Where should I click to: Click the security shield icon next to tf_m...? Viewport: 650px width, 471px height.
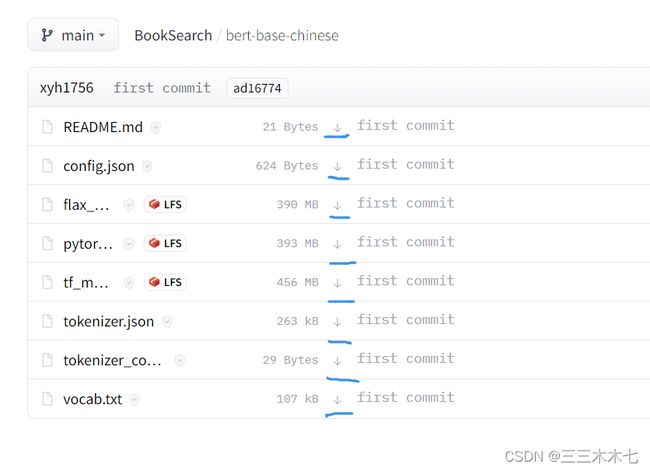[129, 283]
